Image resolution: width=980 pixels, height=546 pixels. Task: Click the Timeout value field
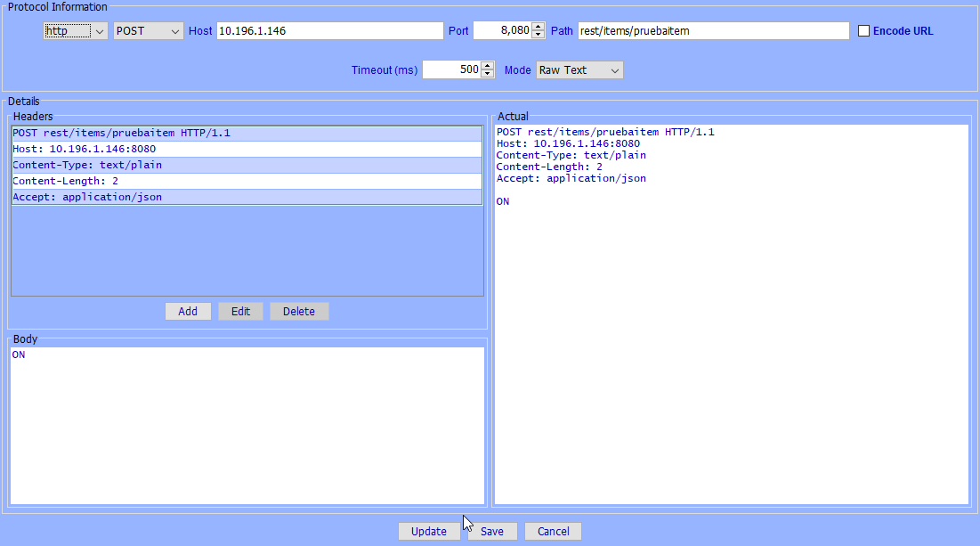tap(450, 70)
